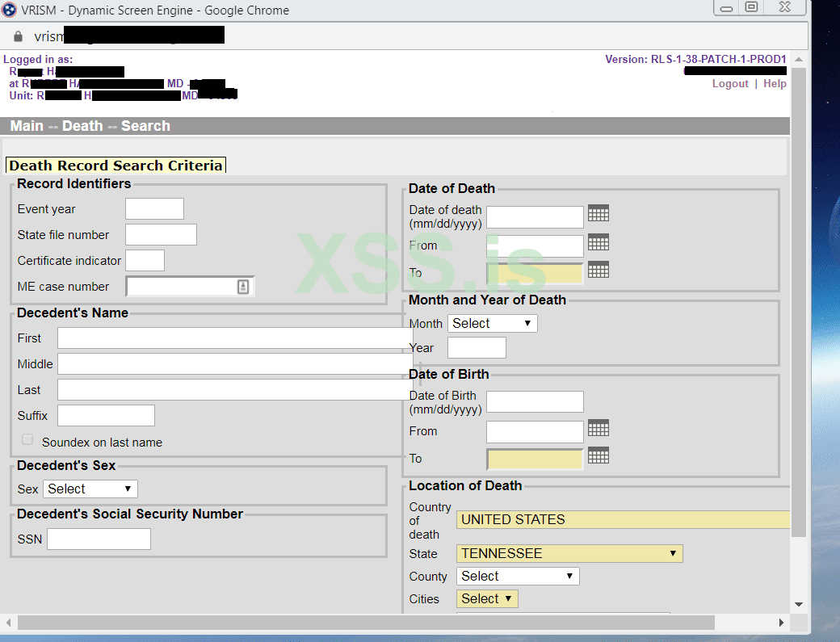Focus the Date of Birth To field
Image resolution: width=840 pixels, height=642 pixels.
pos(535,459)
